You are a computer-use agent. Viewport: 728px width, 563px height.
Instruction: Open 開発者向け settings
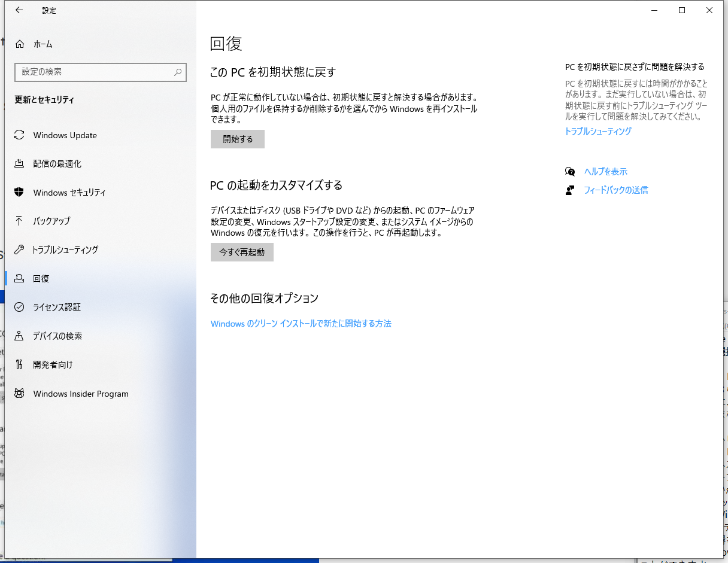click(x=54, y=364)
